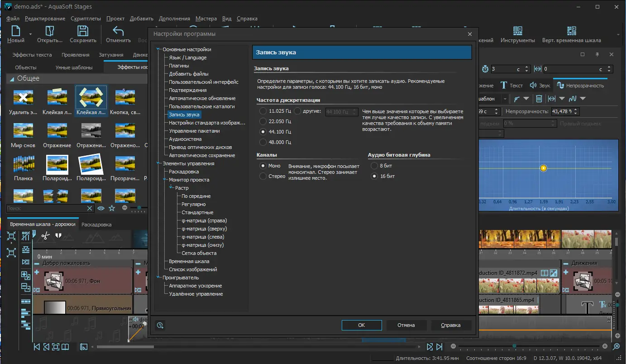Viewport: 626px width, 364px height.
Task: Collapse the Общее effects section
Action: tap(12, 79)
